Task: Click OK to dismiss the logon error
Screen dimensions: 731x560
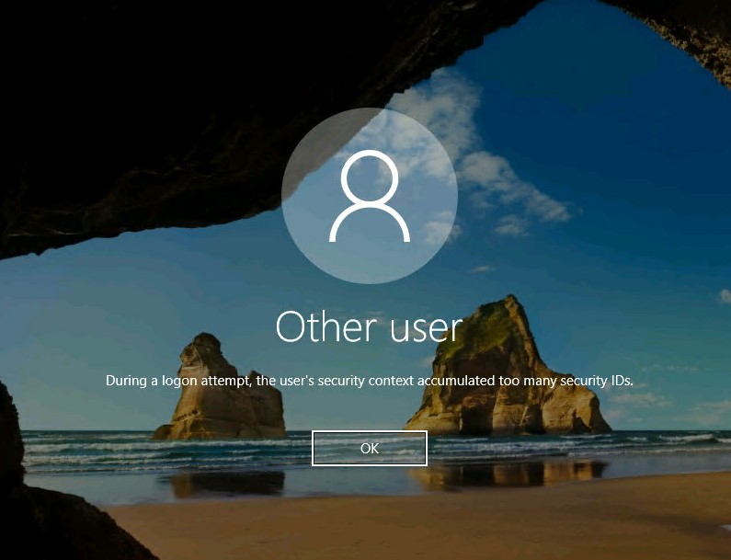Action: point(369,448)
